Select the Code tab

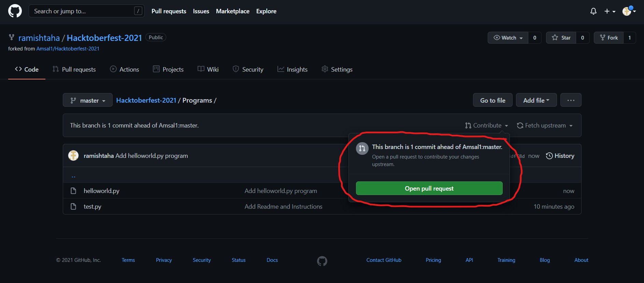27,69
